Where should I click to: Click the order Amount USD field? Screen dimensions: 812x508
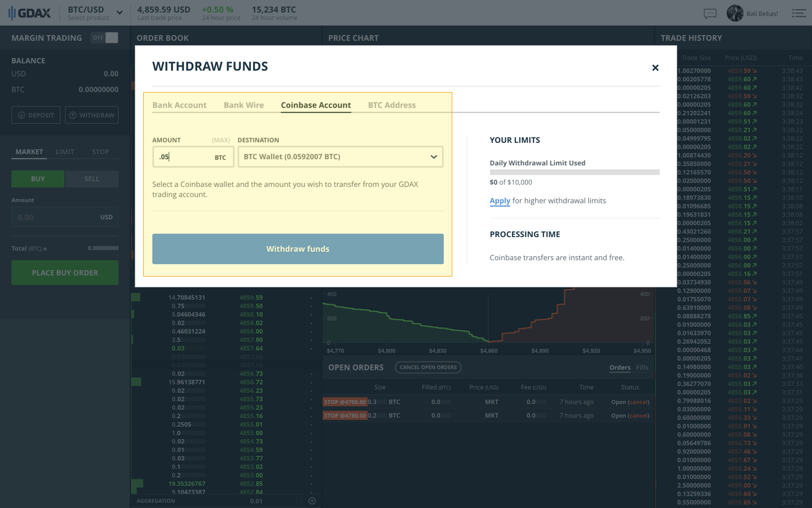pos(65,217)
